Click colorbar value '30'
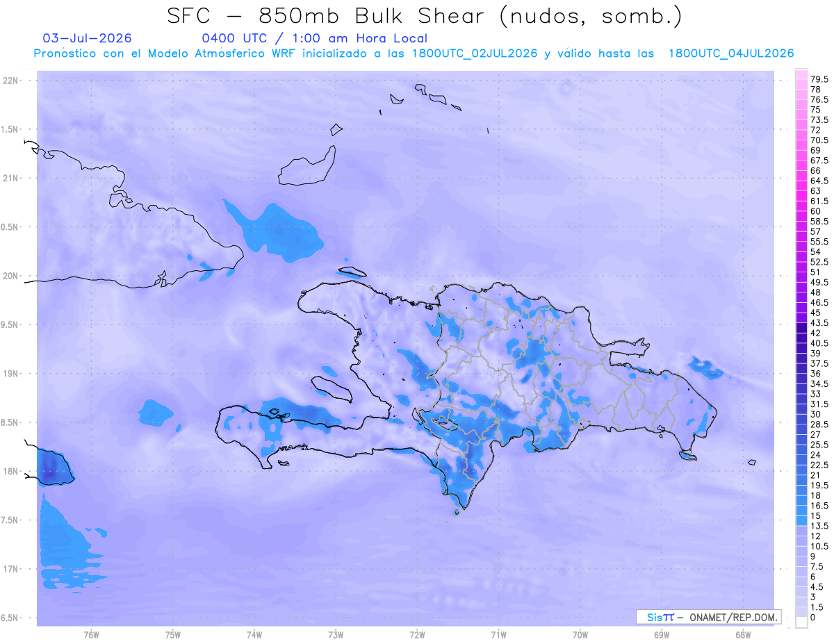Screen dimensions: 834x644 [816, 414]
